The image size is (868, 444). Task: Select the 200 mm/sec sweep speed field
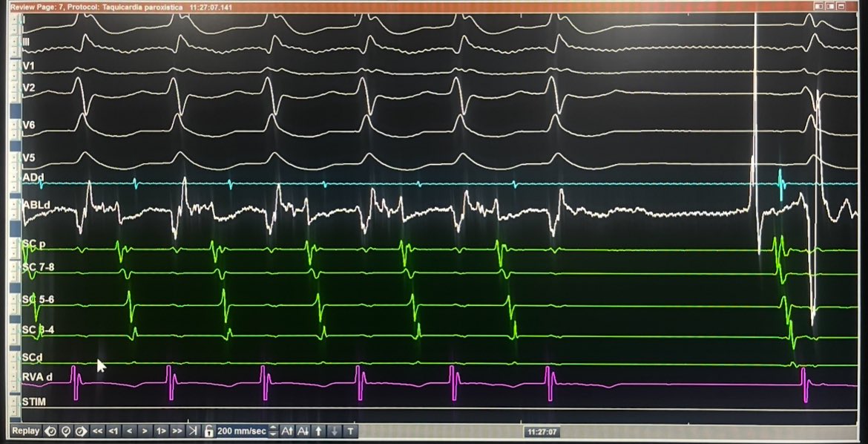point(242,431)
